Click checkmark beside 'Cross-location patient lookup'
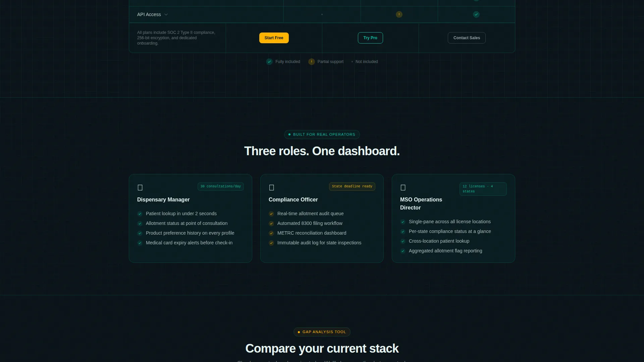Screen dimensions: 644x362 pos(403,241)
